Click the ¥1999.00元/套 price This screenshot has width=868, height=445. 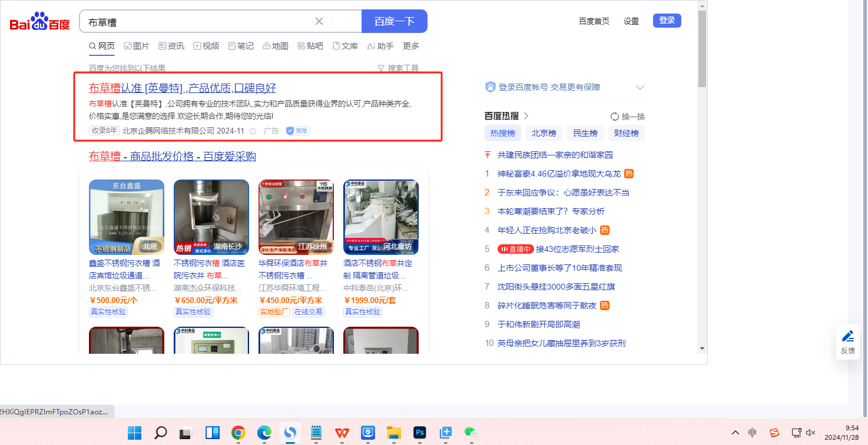pos(370,300)
